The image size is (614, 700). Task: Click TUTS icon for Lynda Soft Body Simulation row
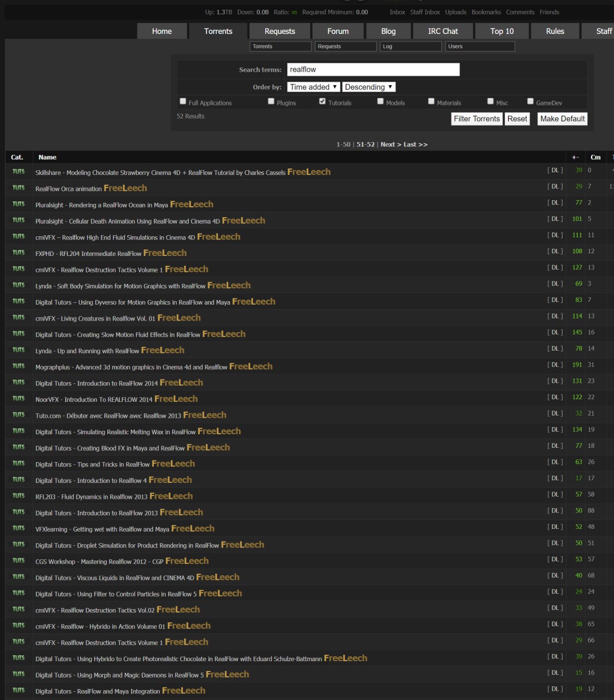pos(19,285)
